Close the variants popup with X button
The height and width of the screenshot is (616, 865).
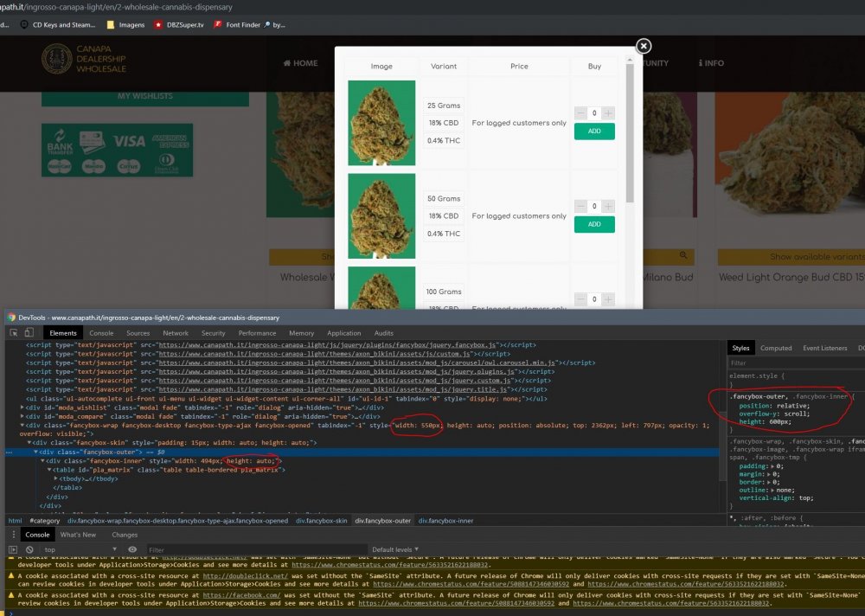[644, 46]
